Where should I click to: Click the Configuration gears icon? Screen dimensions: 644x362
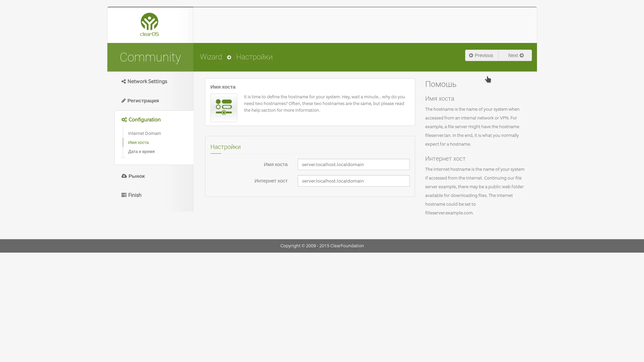[x=124, y=120]
